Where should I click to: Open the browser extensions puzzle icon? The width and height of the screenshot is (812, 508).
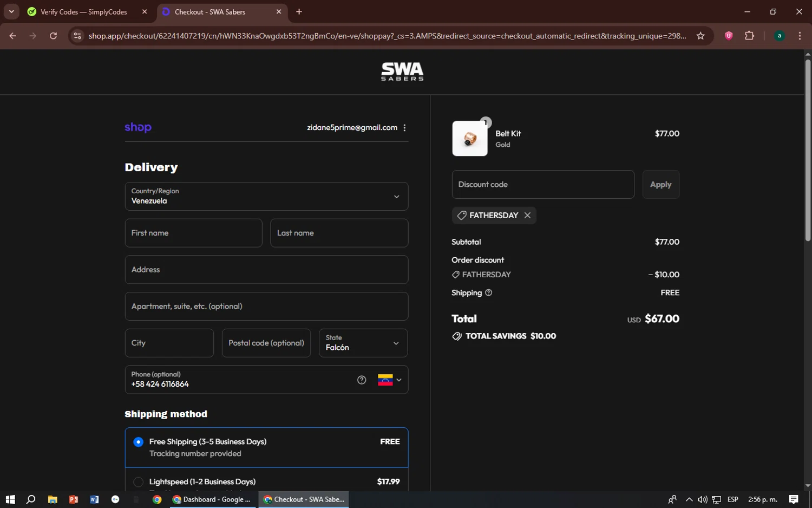click(749, 36)
